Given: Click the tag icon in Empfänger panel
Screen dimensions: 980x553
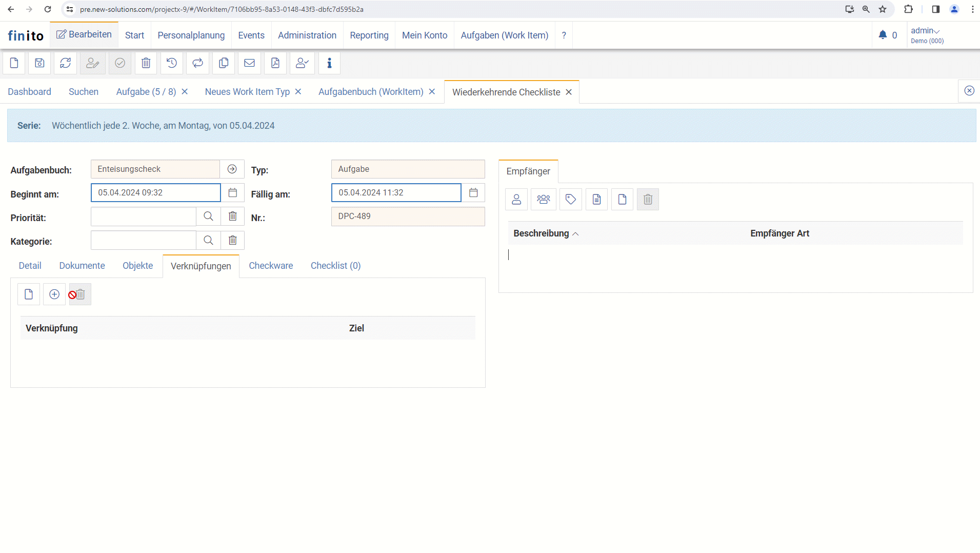Looking at the screenshot, I should (570, 200).
